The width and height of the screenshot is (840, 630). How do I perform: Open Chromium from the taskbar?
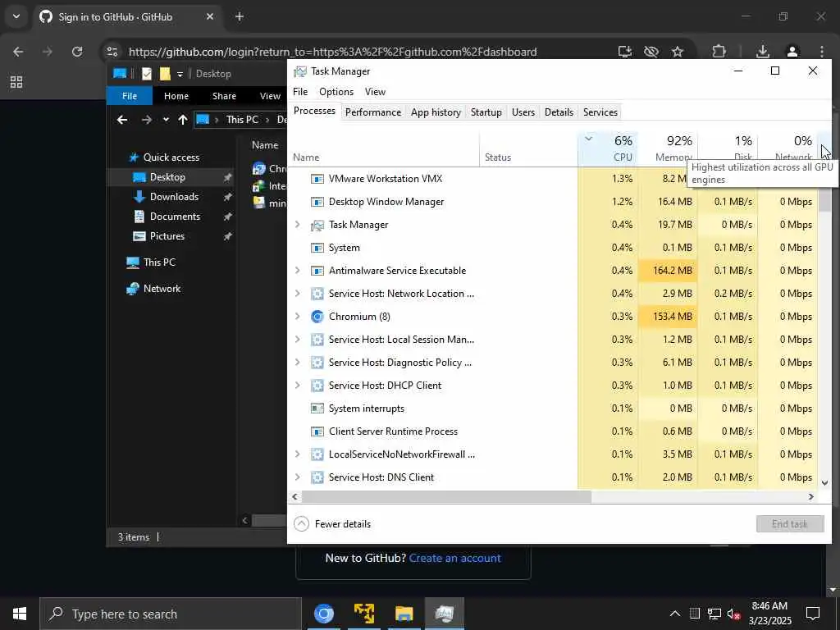coord(323,614)
